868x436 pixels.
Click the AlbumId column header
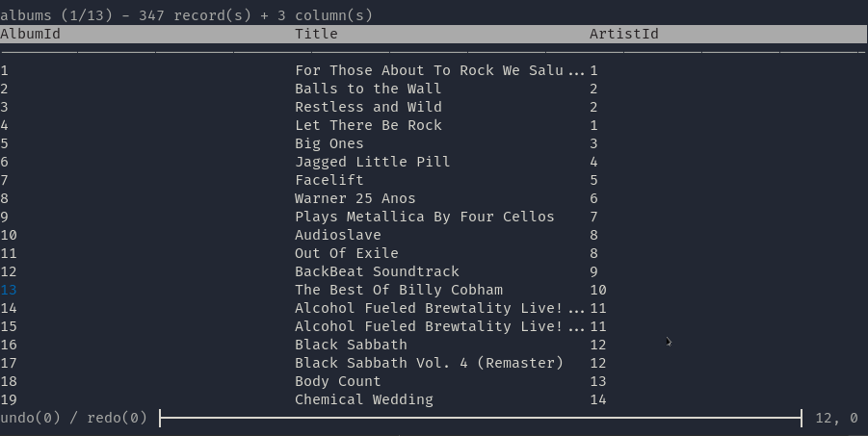pos(30,34)
